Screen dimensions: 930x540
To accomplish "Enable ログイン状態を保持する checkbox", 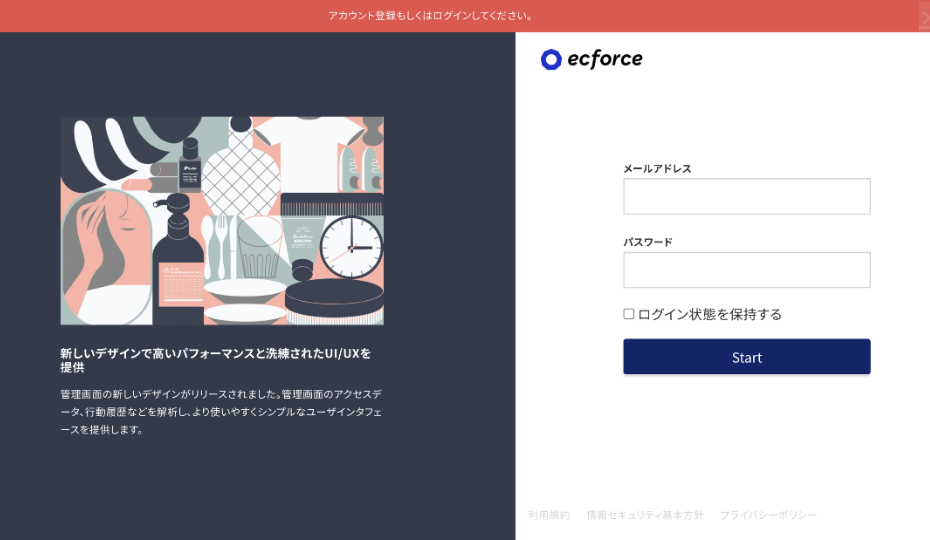I will (629, 314).
